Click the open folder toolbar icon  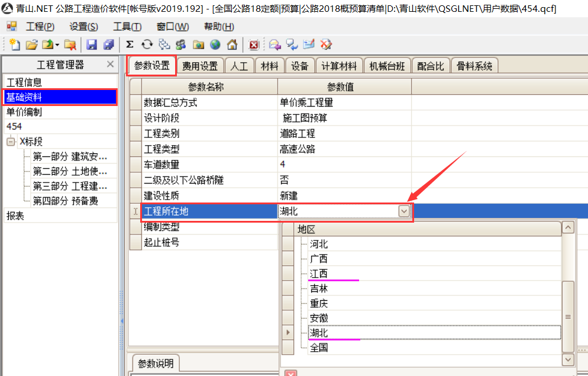(x=31, y=44)
